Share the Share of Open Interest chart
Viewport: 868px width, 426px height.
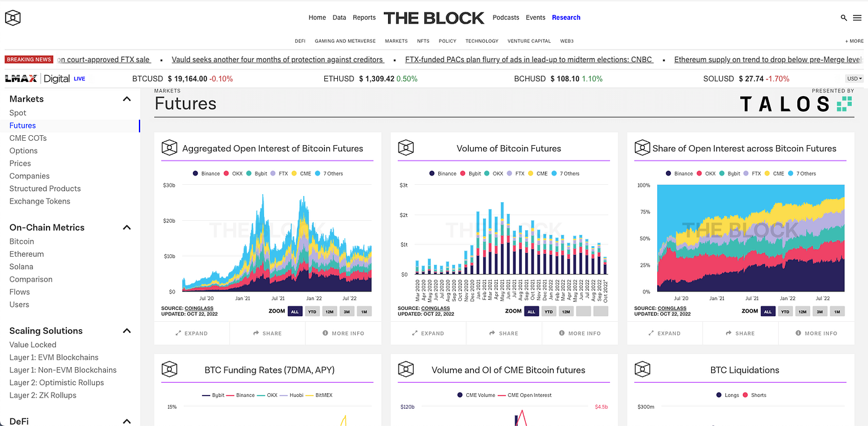[x=740, y=334]
